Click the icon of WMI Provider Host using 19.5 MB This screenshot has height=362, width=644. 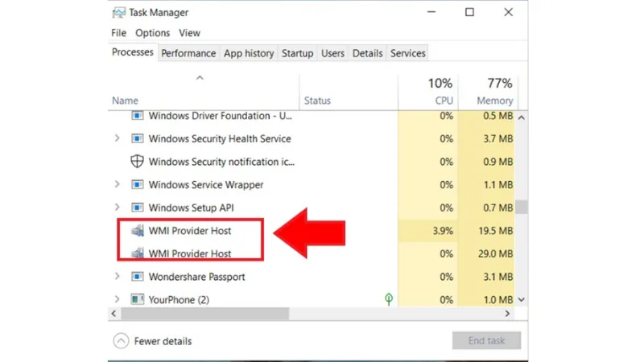pyautogui.click(x=138, y=231)
